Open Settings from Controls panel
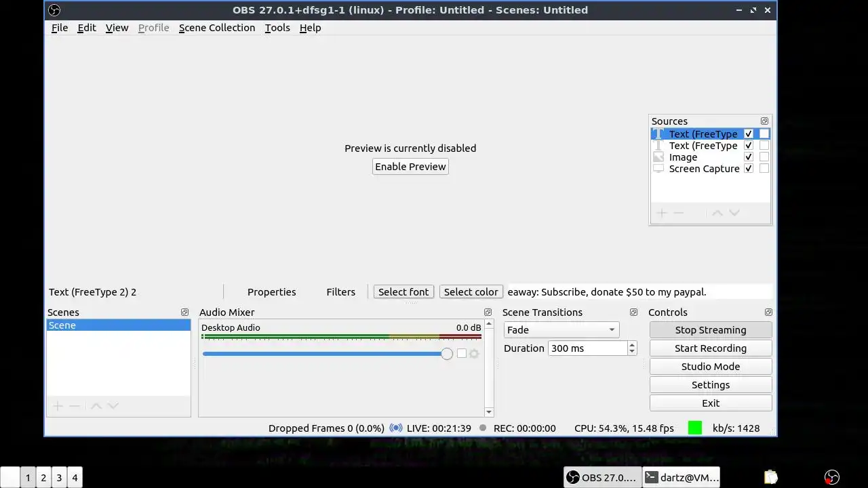Screen dimensions: 868x488 pos(711,385)
